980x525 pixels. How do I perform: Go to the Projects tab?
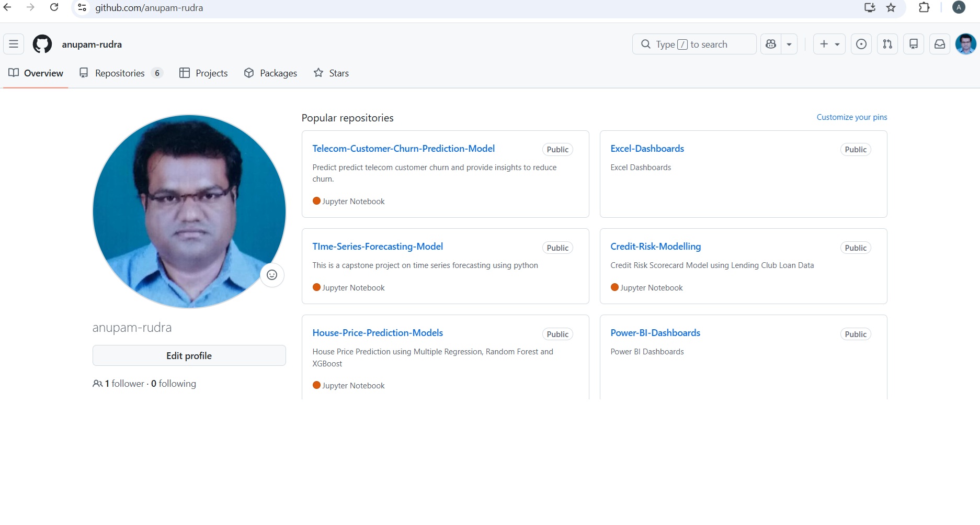click(203, 73)
